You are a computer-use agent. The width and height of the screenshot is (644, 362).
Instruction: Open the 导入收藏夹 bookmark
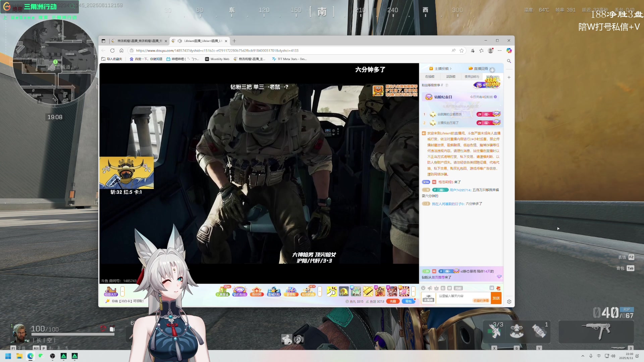pyautogui.click(x=112, y=59)
